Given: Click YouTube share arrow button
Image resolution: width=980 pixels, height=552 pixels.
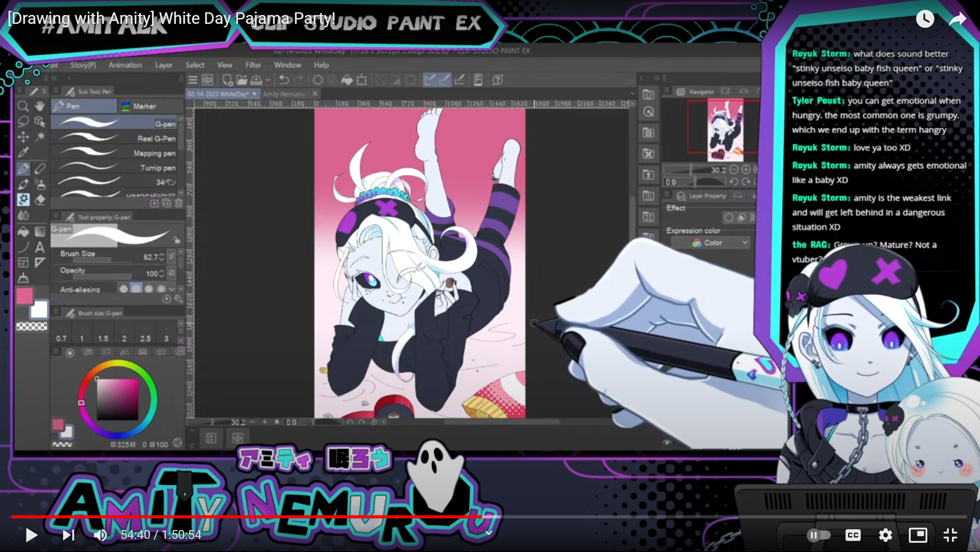Looking at the screenshot, I should [x=957, y=19].
